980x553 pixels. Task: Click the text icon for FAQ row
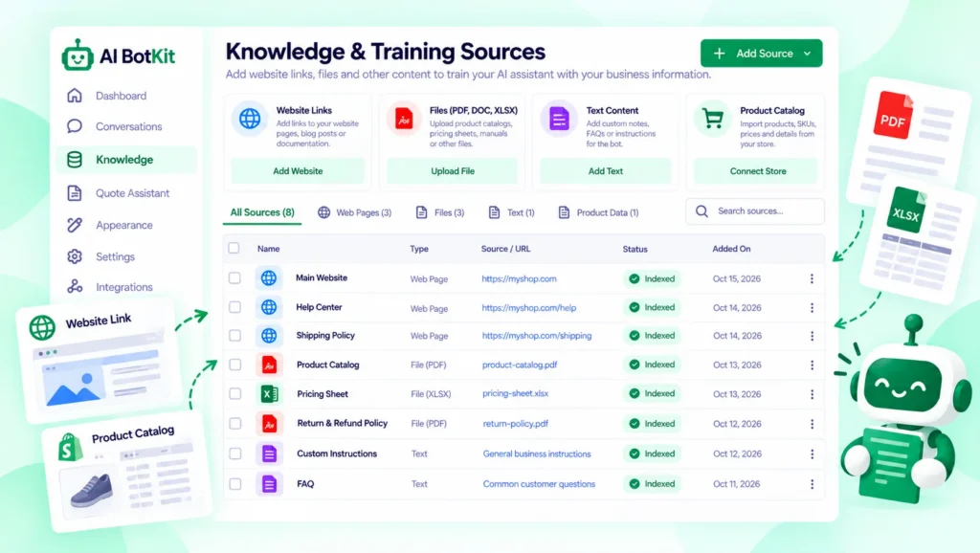click(269, 484)
